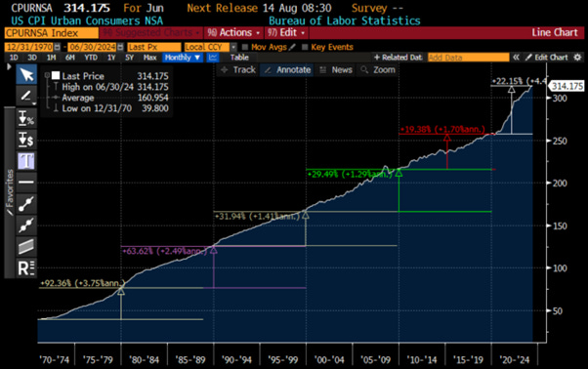588x369 pixels.
Task: Click the +29.49% annotation label
Action: (350, 174)
